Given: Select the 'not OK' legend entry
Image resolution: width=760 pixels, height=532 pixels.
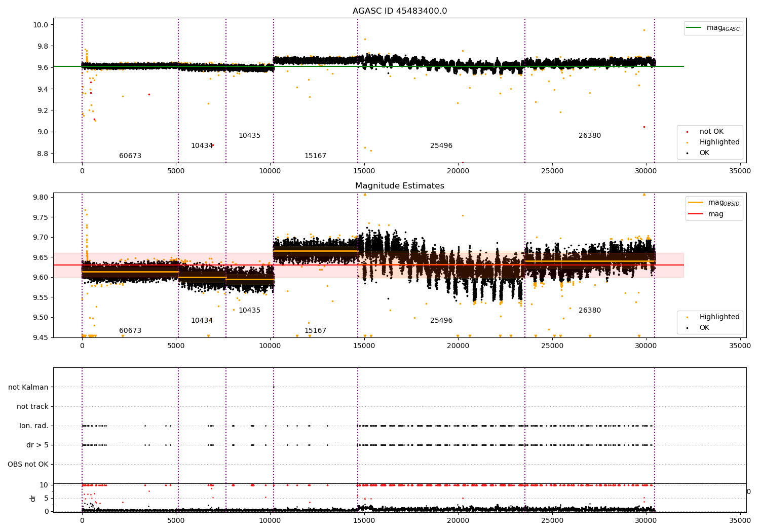Looking at the screenshot, I should click(706, 132).
